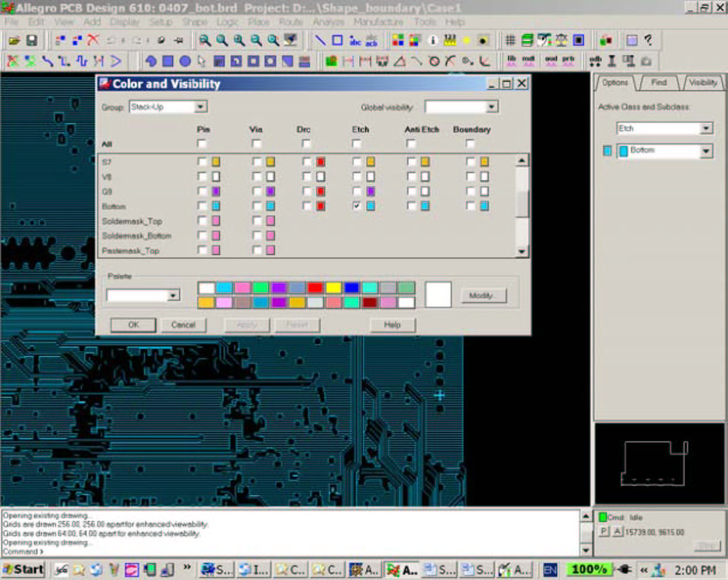The height and width of the screenshot is (580, 728).
Task: Click the round 'i' information icon
Action: (x=433, y=40)
